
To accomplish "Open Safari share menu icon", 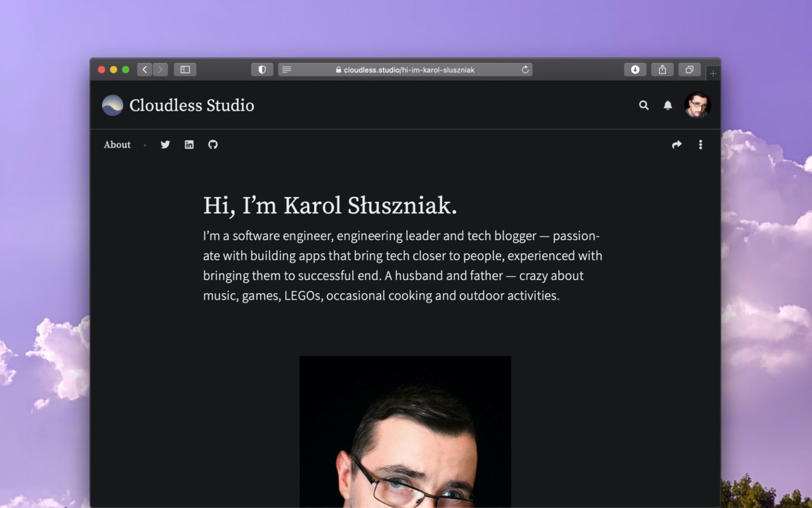I will [662, 70].
